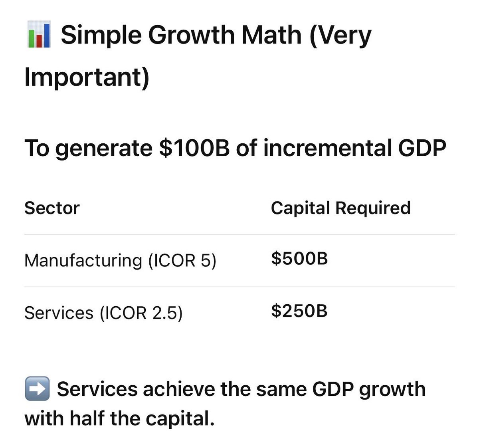479x448 pixels.
Task: Click the 'with half the capital.' text
Action: point(119,418)
